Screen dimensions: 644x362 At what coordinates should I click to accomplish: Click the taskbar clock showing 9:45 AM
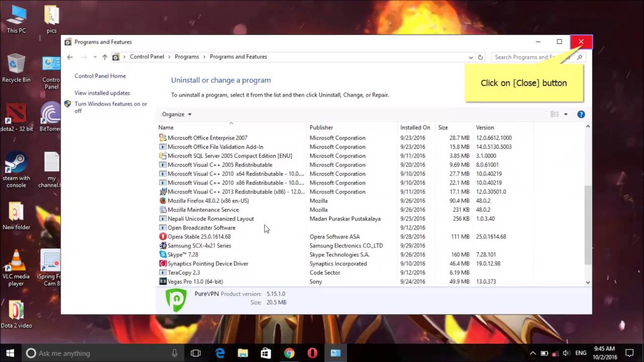pos(604,353)
